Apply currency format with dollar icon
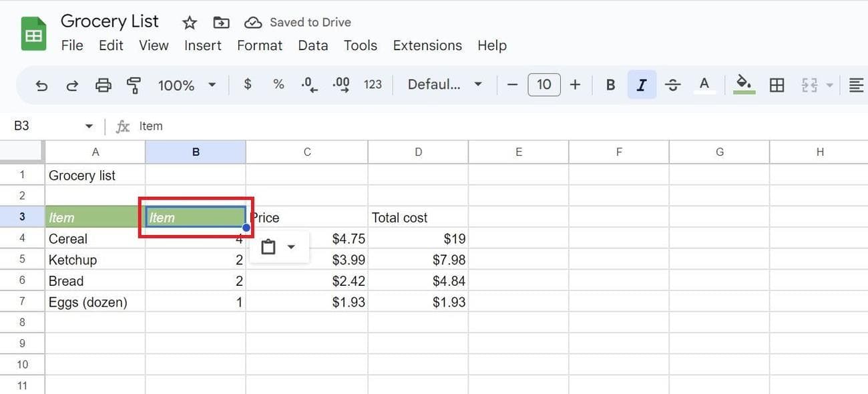 point(248,84)
